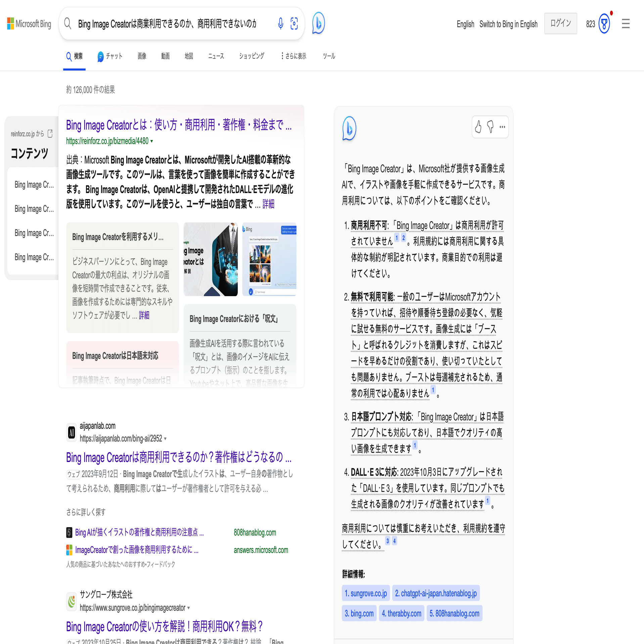The height and width of the screenshot is (644, 644).
Task: Open source chip 3. bing.com
Action: 359,613
